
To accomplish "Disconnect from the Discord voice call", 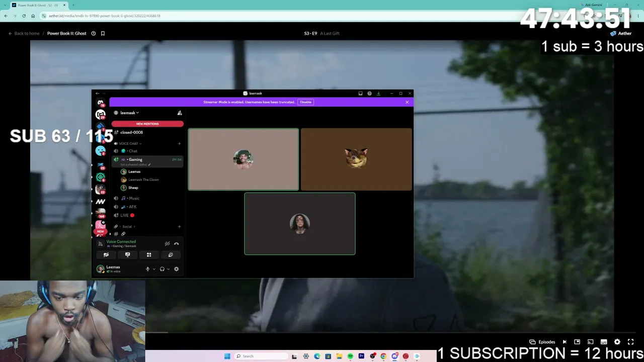I will [176, 244].
